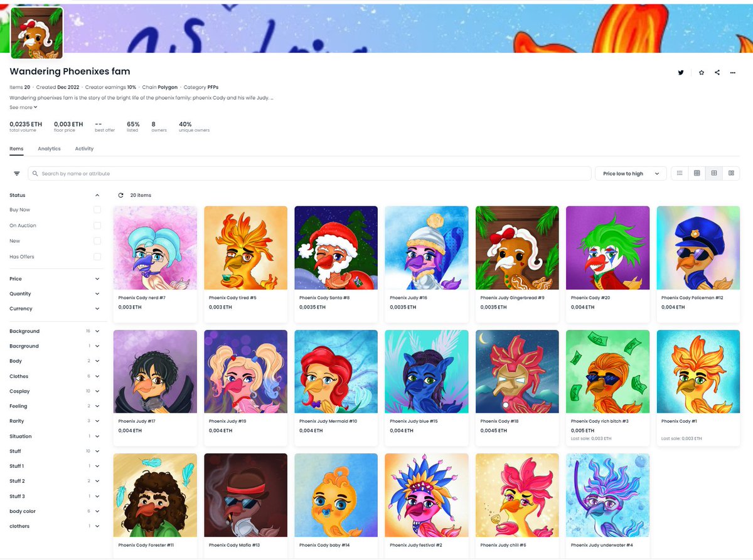This screenshot has width=753, height=560.
Task: Open Phoenix Judy #19 thumbnail
Action: coord(246,371)
